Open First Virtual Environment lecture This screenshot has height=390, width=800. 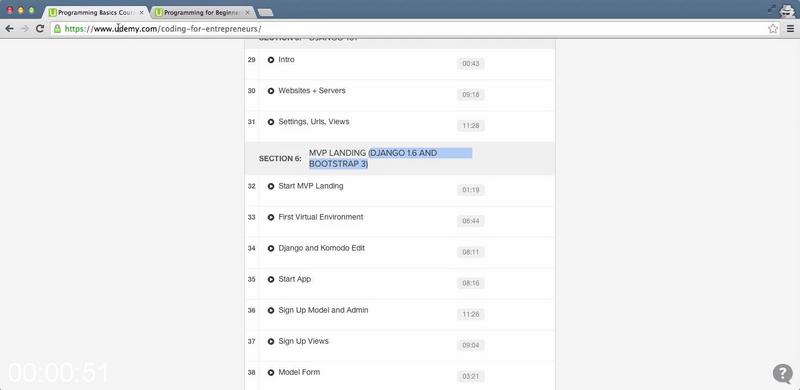click(320, 217)
